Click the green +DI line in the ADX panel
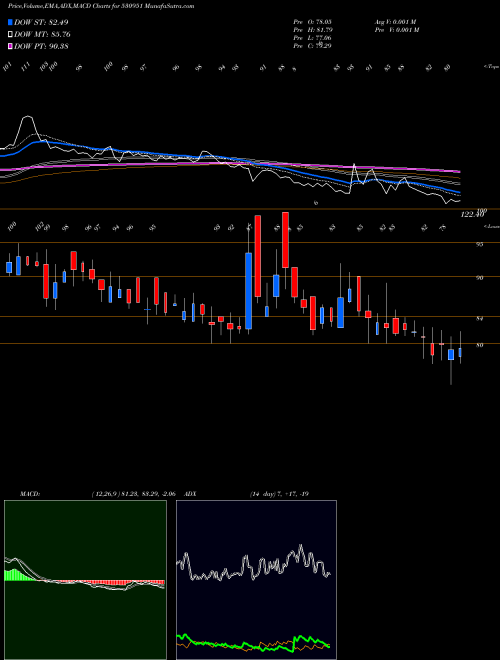 [x=254, y=644]
